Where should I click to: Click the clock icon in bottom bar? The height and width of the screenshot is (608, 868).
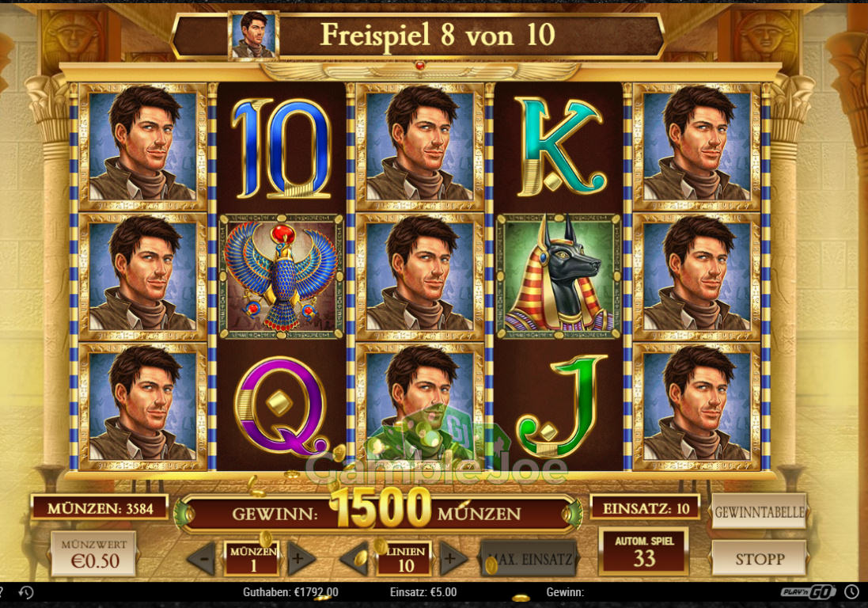click(851, 592)
